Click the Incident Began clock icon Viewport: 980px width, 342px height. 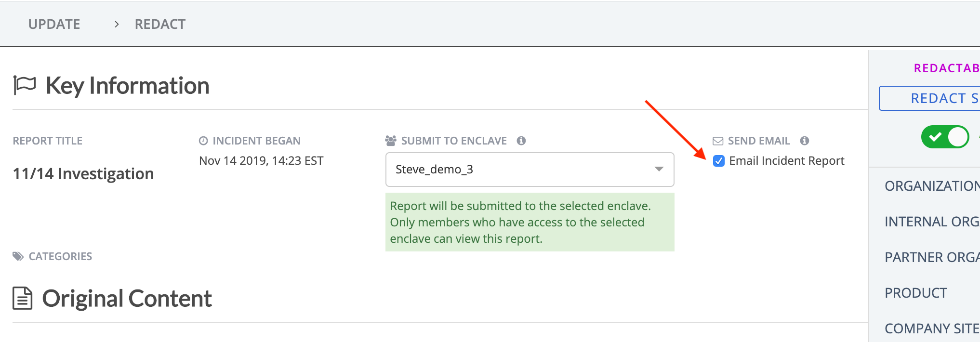pyautogui.click(x=203, y=141)
